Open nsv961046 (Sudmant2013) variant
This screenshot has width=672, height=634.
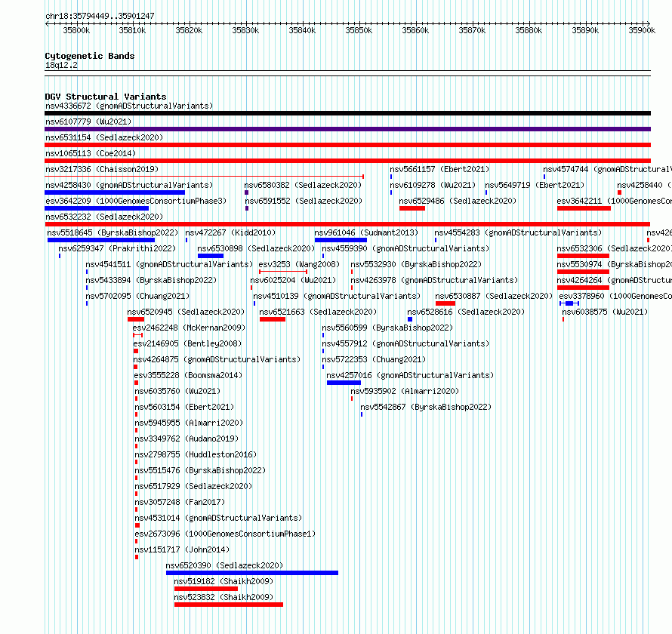(366, 232)
